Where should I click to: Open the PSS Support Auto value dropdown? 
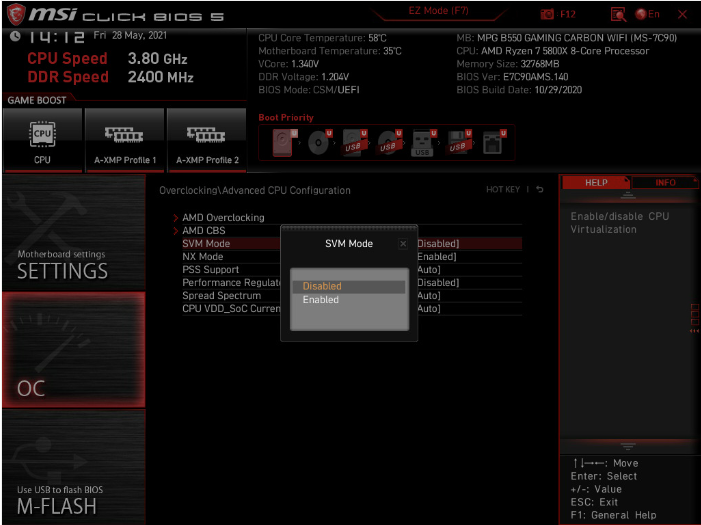click(x=429, y=270)
